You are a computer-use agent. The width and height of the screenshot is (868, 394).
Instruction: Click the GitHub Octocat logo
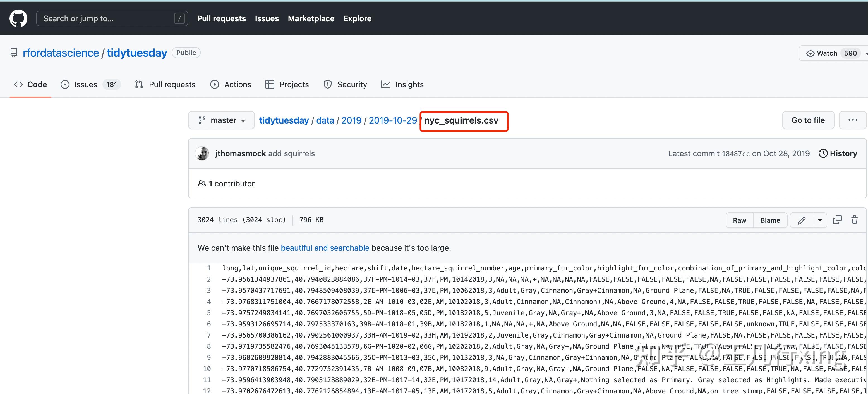click(18, 18)
